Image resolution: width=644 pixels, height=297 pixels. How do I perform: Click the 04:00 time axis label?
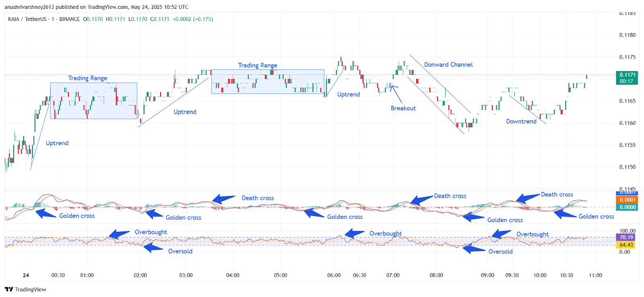233,275
